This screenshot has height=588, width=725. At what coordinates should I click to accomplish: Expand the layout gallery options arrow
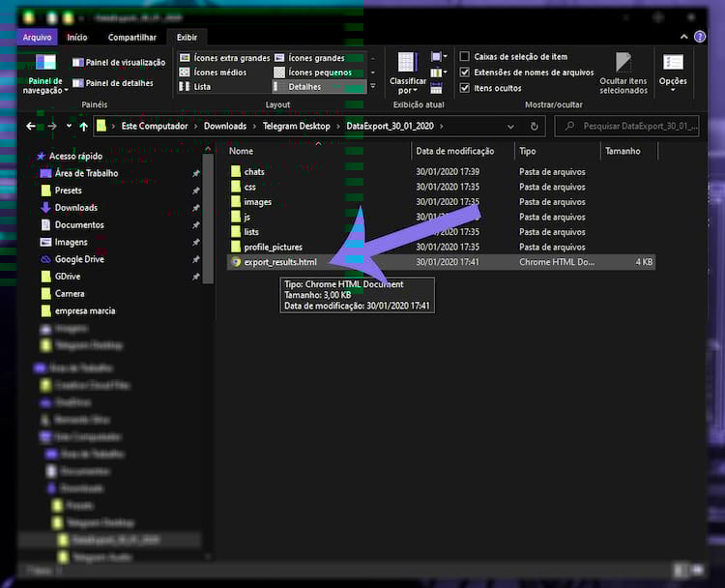point(373,87)
